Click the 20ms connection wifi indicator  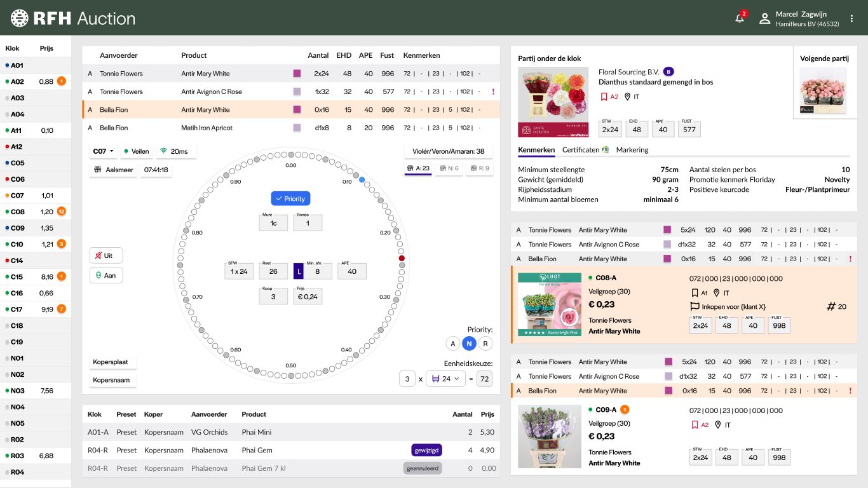coord(176,151)
